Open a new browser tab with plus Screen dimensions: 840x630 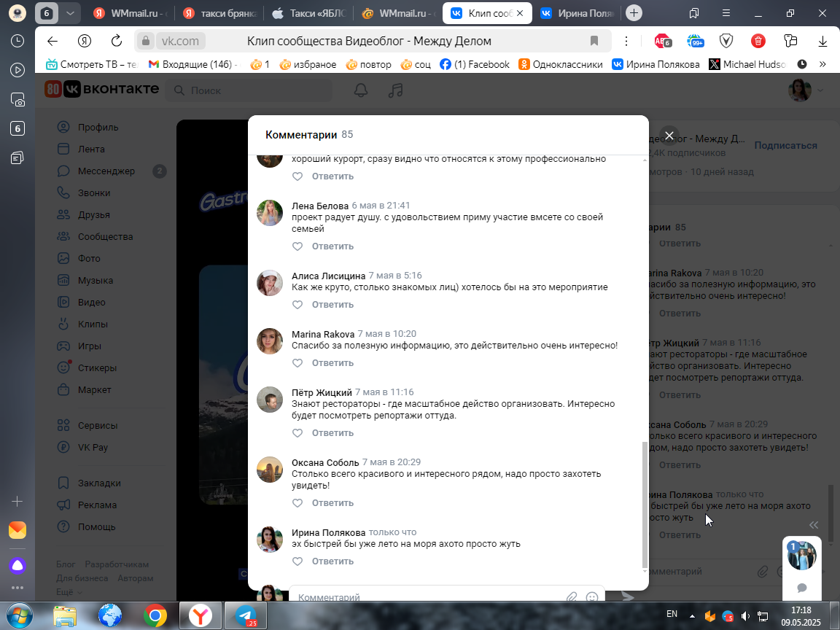[634, 13]
